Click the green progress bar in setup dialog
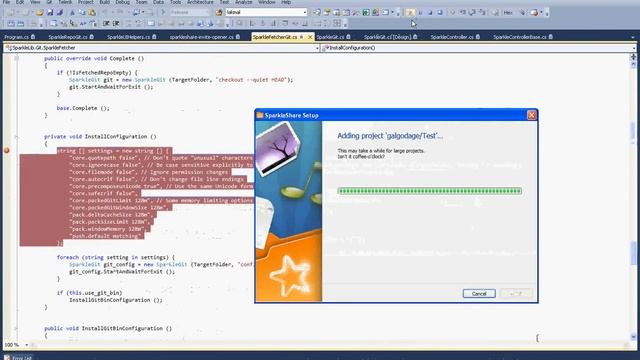The width and height of the screenshot is (640, 360). 429,191
